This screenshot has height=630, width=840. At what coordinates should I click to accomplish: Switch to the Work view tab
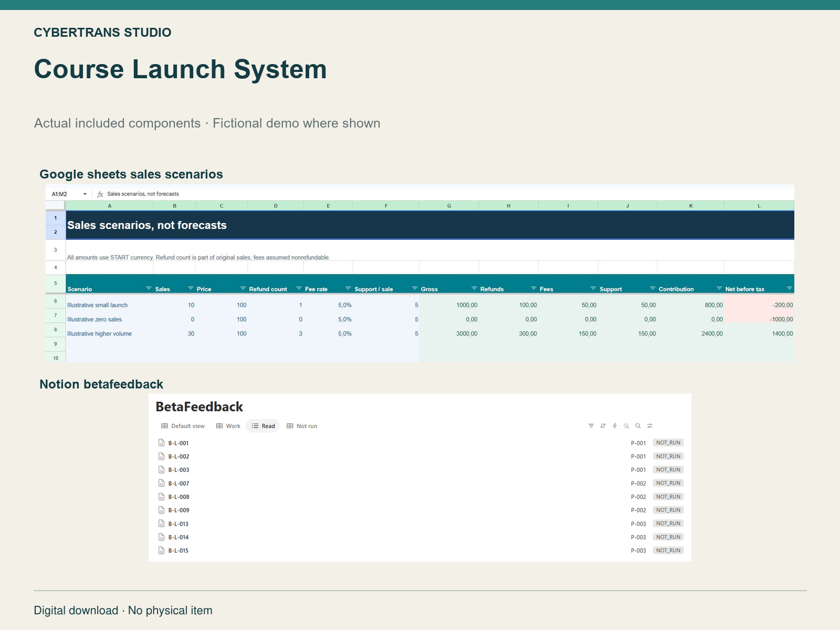[228, 426]
